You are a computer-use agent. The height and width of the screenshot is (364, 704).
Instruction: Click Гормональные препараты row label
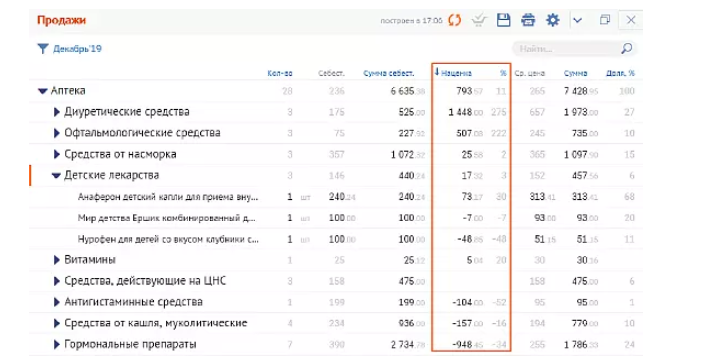130,344
